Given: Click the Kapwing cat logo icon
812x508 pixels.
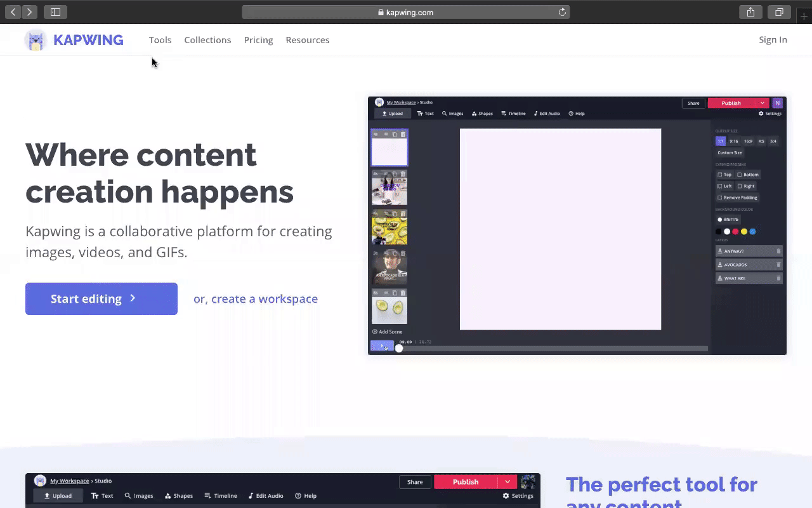Looking at the screenshot, I should [x=36, y=40].
